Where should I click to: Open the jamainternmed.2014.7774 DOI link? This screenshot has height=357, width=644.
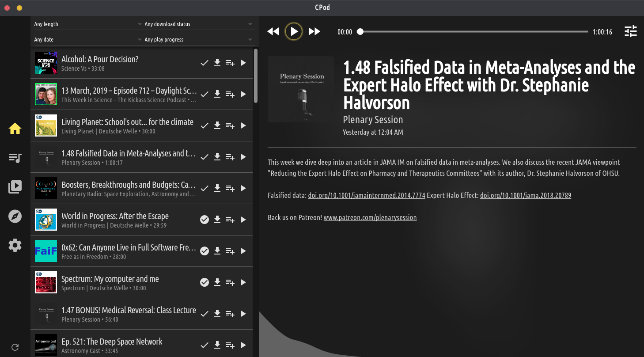366,195
